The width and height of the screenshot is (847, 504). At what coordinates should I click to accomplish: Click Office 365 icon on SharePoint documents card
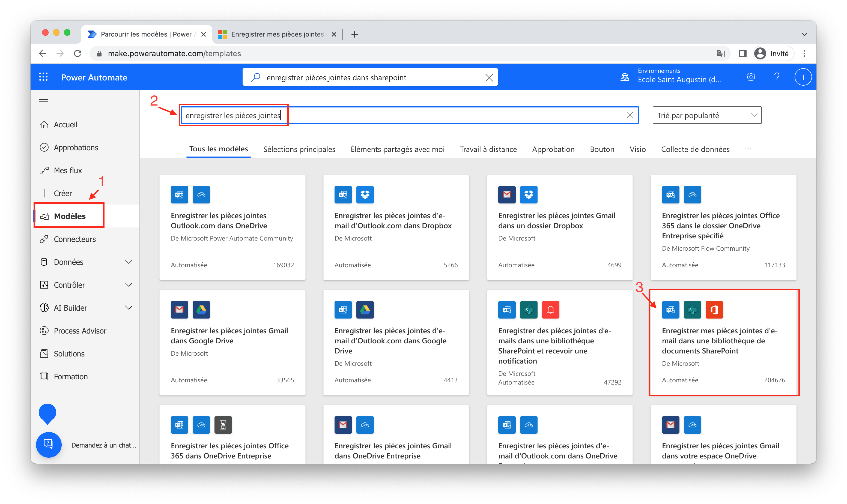click(714, 310)
